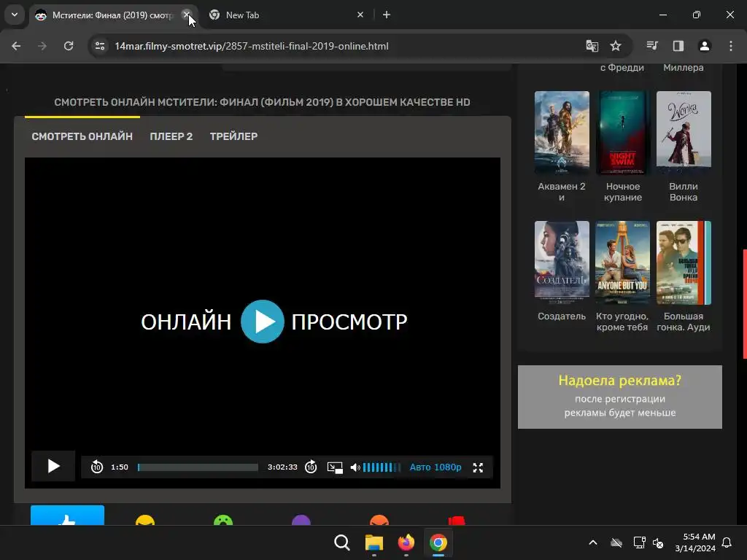The width and height of the screenshot is (747, 560).
Task: Open Ночное купание movie poster
Action: [x=623, y=133]
